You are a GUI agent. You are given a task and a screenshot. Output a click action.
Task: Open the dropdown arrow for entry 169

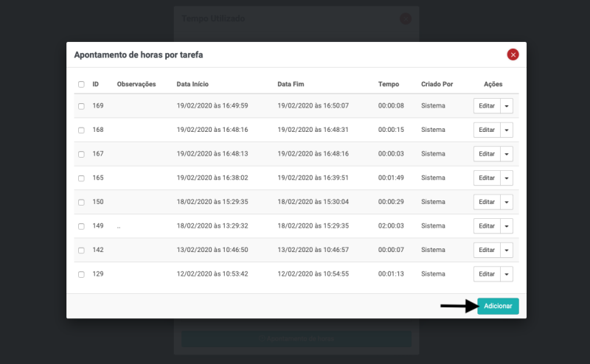click(506, 106)
